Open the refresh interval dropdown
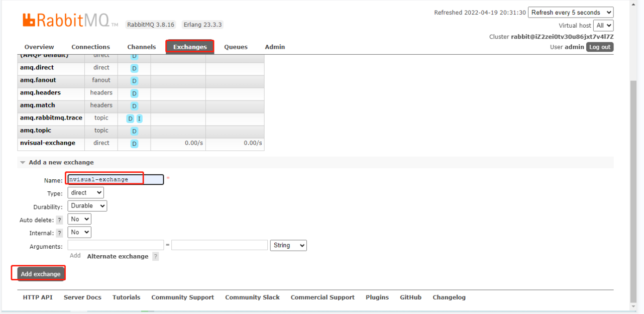The width and height of the screenshot is (644, 314). click(x=571, y=13)
